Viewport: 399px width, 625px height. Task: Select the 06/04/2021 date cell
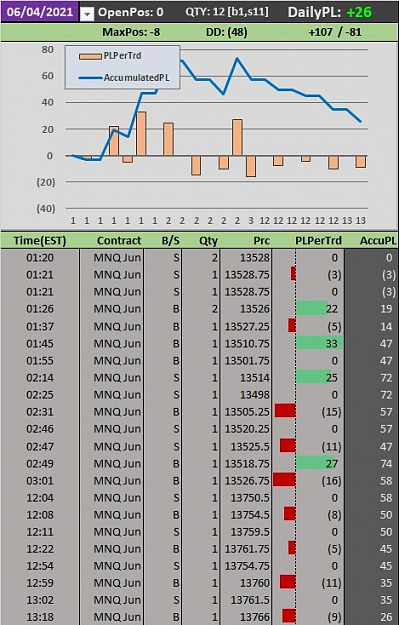(x=39, y=12)
